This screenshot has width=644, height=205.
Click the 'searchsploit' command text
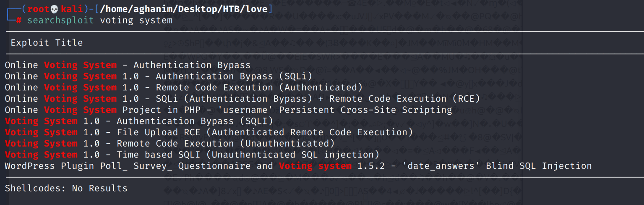coord(60,20)
